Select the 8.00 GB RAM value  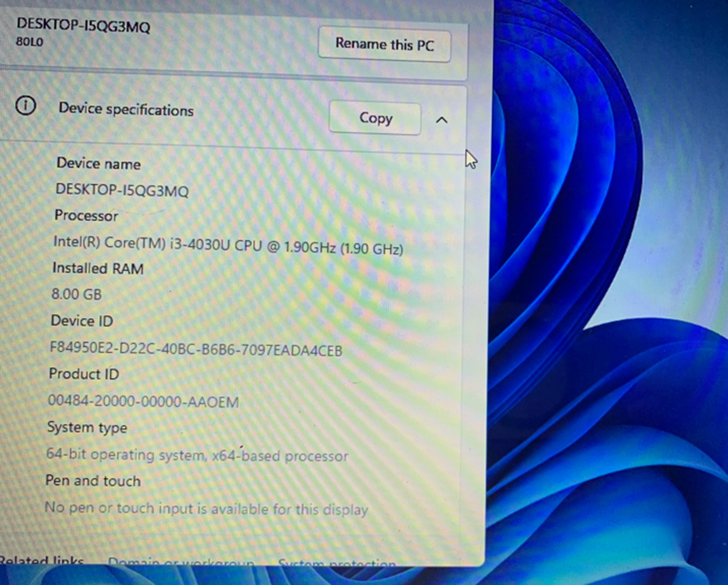pos(77,294)
